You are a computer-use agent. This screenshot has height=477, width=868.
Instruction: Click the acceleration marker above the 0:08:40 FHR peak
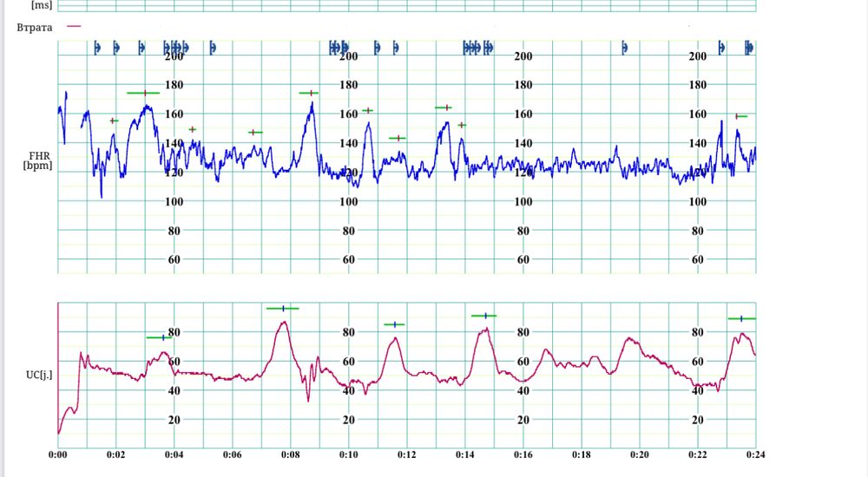tap(309, 92)
